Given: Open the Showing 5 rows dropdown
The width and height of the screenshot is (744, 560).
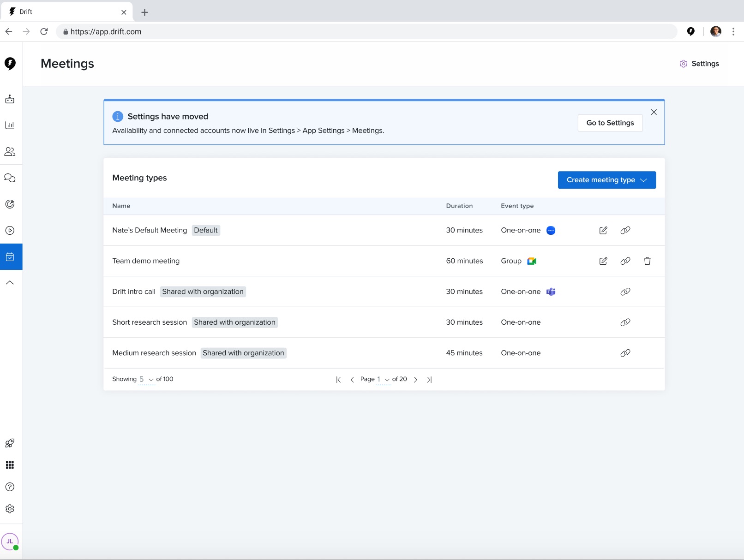Looking at the screenshot, I should 147,379.
